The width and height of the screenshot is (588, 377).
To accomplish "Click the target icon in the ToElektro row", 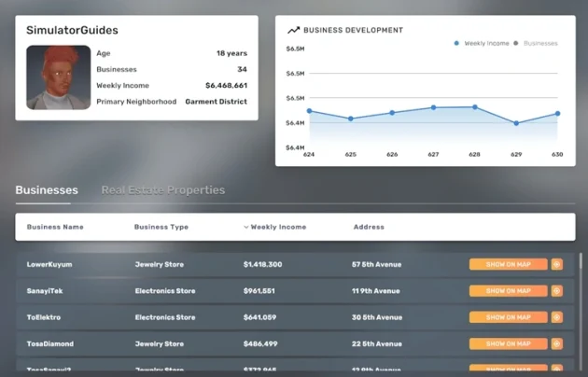I will (x=557, y=317).
